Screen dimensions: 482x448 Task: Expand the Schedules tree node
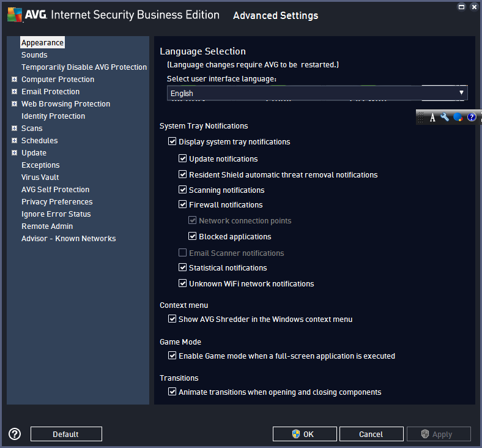tap(15, 141)
